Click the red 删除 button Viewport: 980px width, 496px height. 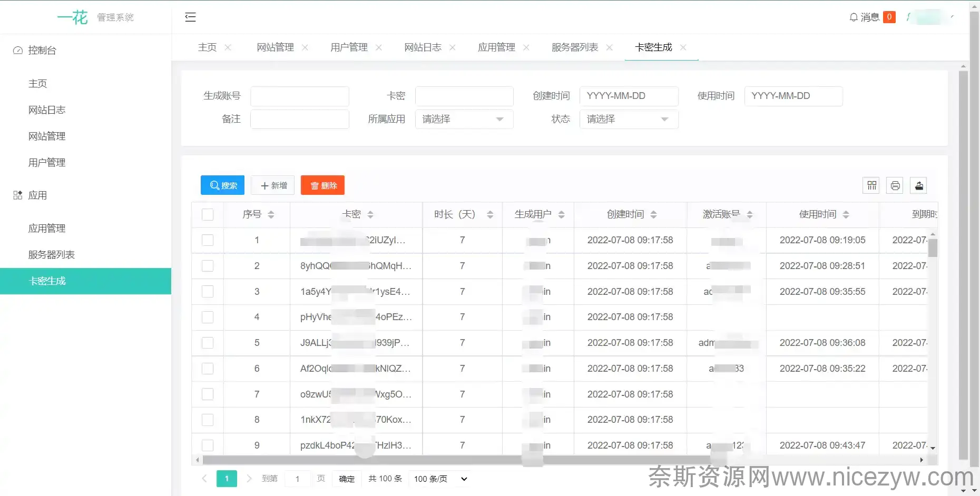tap(322, 185)
